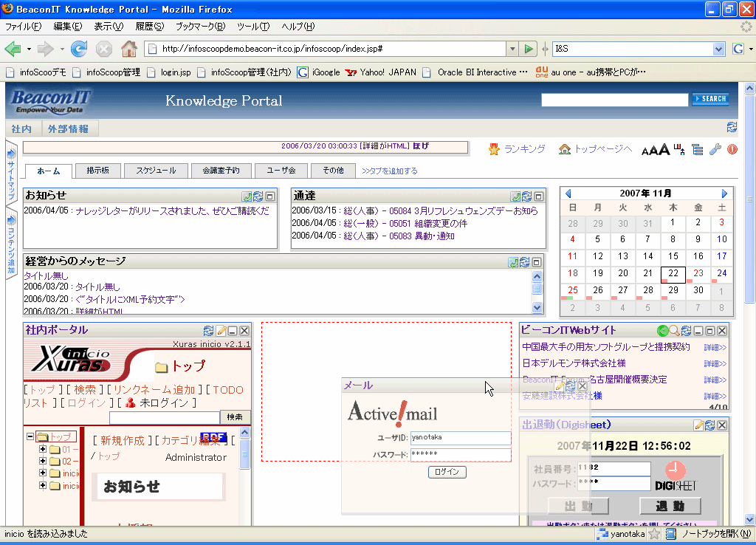The width and height of the screenshot is (756, 545).
Task: Select November 15 in the calendar
Action: (673, 256)
